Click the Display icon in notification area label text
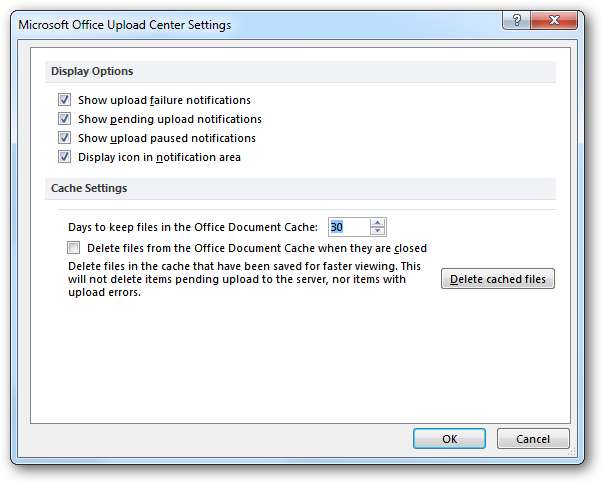603x483 pixels. tap(159, 157)
